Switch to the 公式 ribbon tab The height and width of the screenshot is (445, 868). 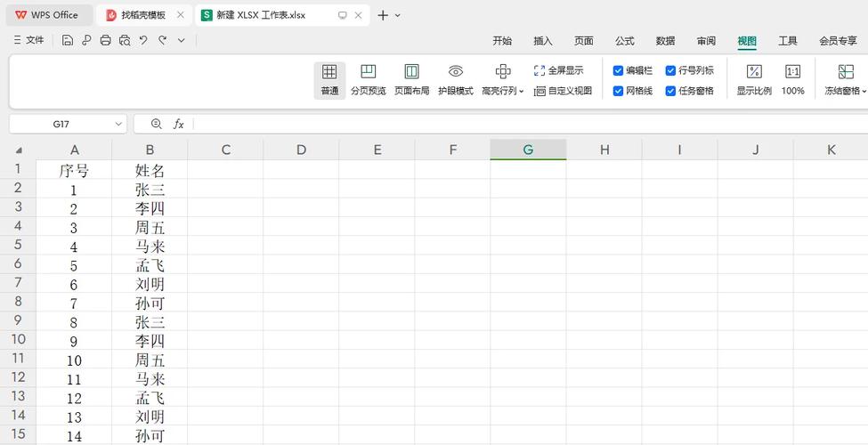(624, 41)
